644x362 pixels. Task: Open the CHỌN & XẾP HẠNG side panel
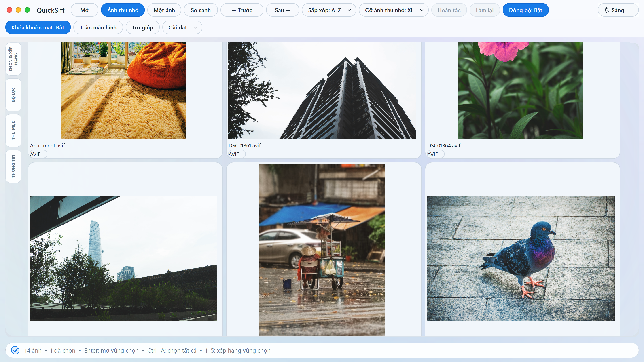pyautogui.click(x=13, y=59)
